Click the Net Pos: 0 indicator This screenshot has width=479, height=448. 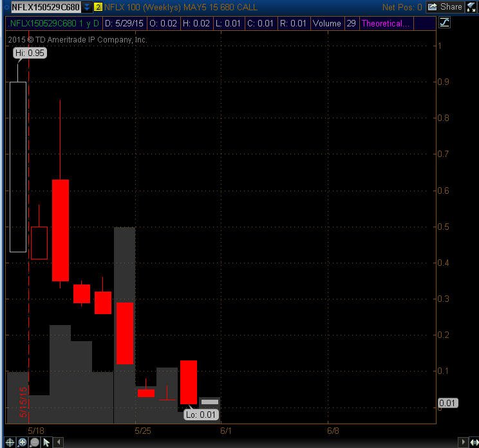402,7
